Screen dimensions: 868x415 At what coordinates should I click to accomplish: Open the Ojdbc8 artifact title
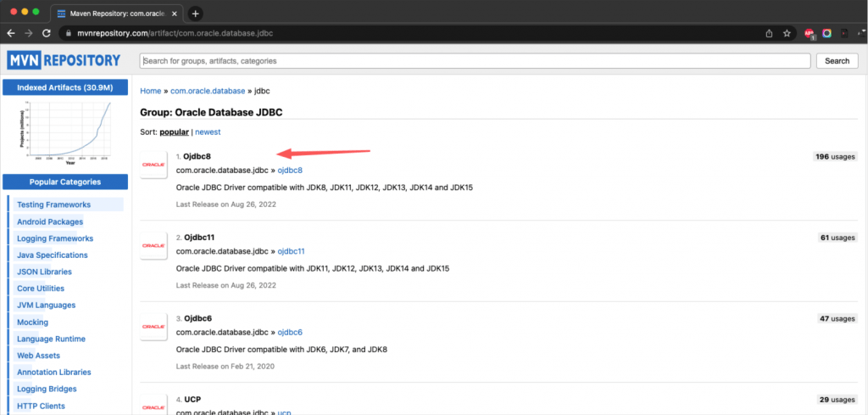click(197, 156)
